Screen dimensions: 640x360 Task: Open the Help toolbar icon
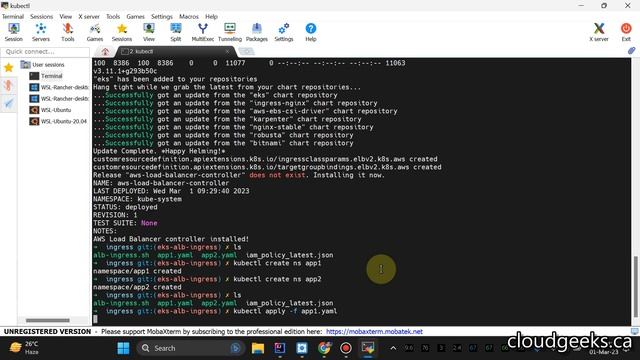(x=311, y=32)
